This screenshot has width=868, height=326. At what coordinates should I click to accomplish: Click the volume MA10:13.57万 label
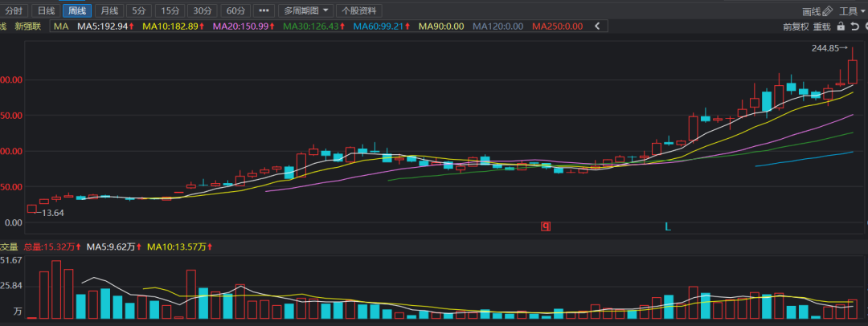pos(181,247)
